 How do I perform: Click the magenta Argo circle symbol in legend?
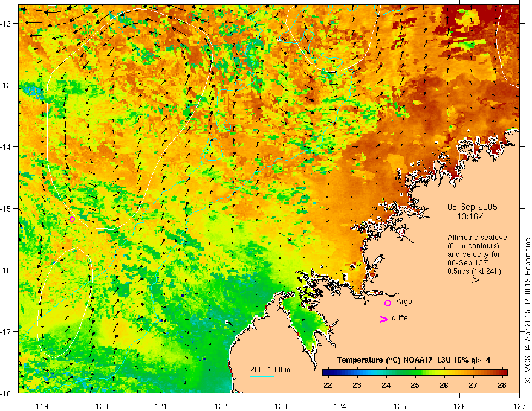(388, 303)
